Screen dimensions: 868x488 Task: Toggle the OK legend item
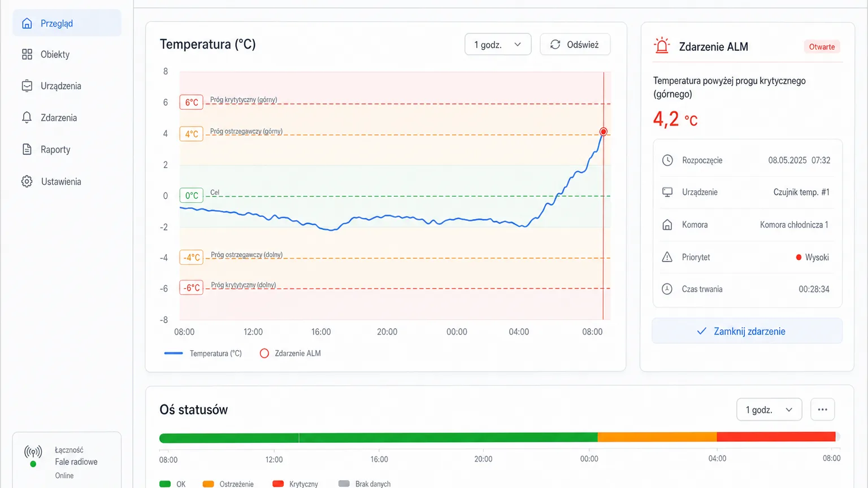pyautogui.click(x=172, y=484)
